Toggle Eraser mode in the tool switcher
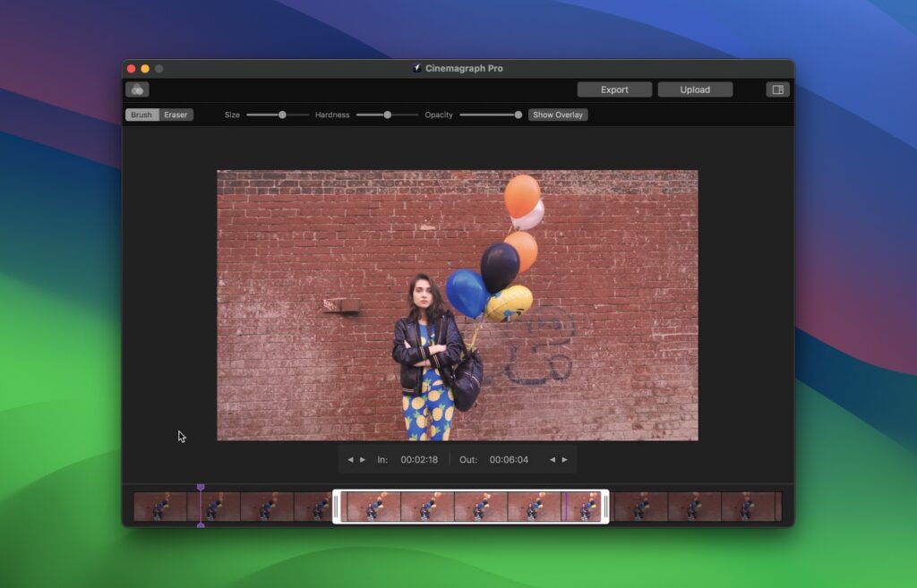 tap(176, 115)
